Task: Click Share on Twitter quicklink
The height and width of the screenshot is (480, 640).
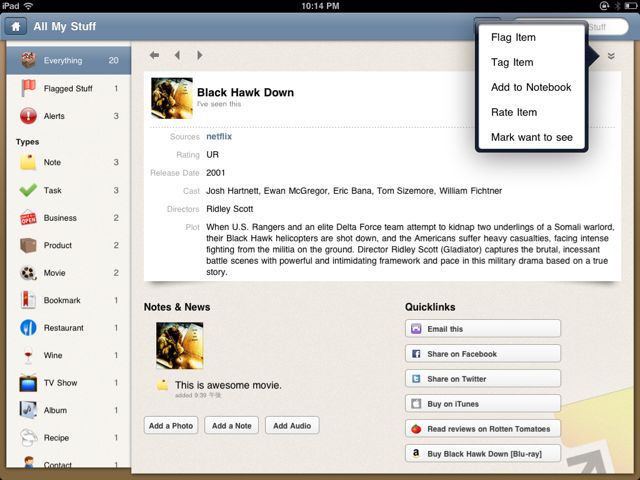Action: click(483, 379)
